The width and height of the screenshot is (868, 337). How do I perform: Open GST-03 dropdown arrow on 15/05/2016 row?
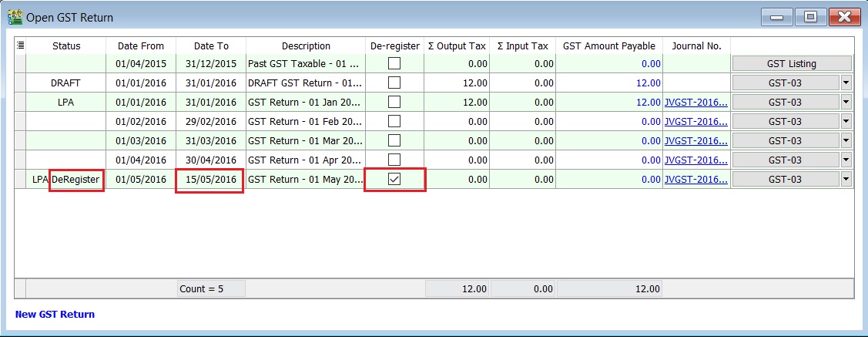coord(846,180)
